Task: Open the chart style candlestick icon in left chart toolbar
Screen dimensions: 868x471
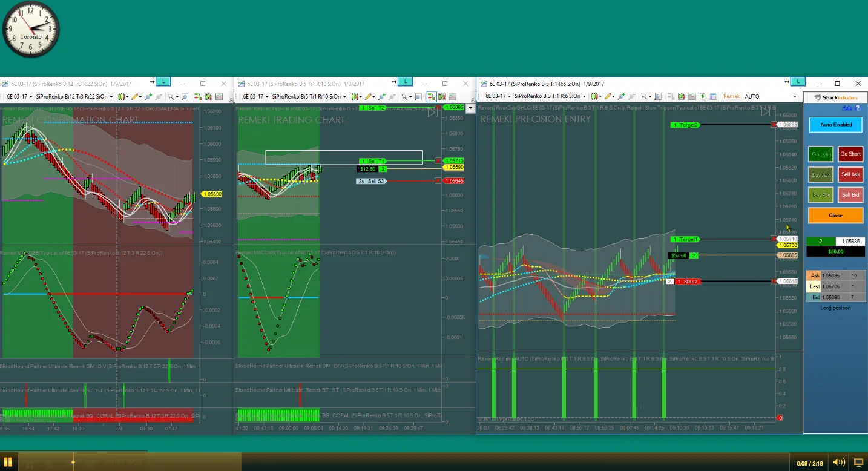Action: point(122,96)
